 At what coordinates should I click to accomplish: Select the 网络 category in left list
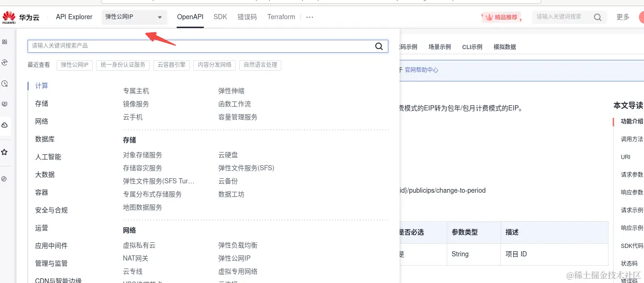tap(42, 121)
